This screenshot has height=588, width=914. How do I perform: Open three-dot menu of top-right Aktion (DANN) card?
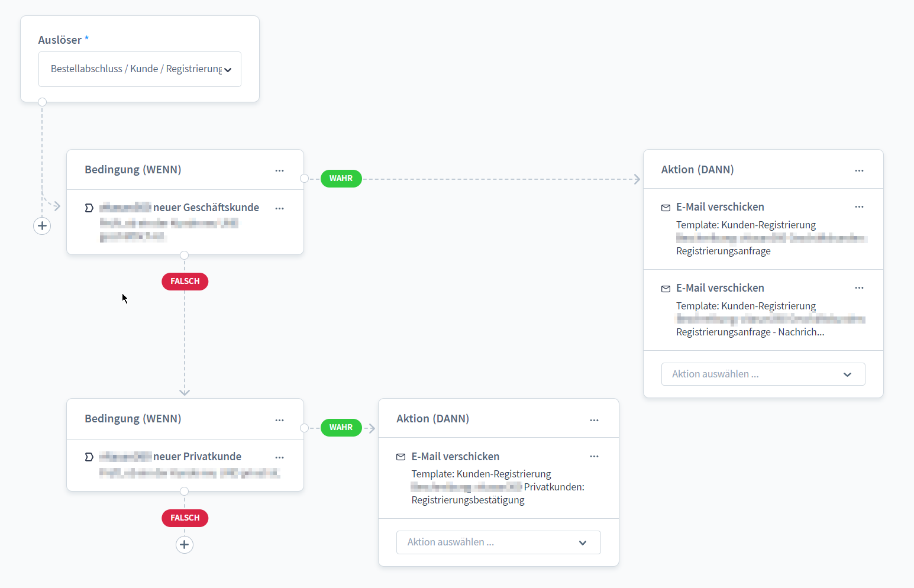(859, 170)
